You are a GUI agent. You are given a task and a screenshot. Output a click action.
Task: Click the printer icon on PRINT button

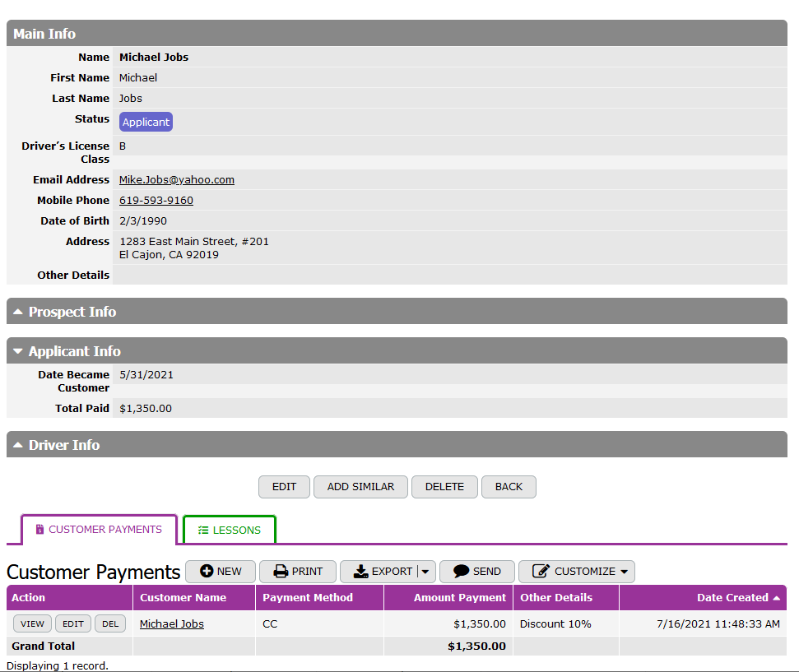[x=281, y=572]
